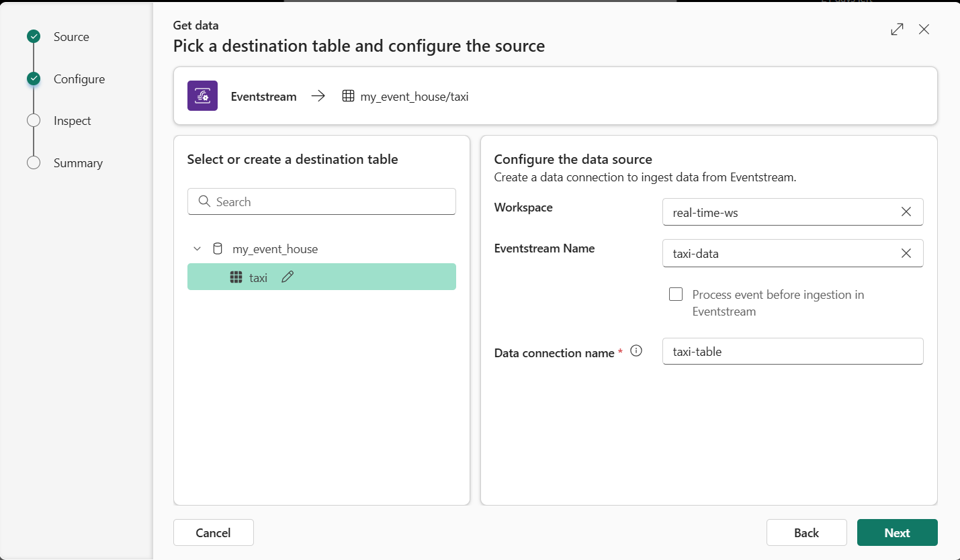Image resolution: width=960 pixels, height=560 pixels.
Task: Go to the Summary step
Action: [x=78, y=163]
